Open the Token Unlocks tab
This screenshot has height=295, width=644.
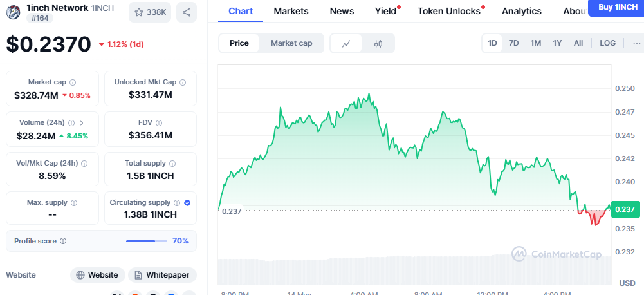coord(449,11)
